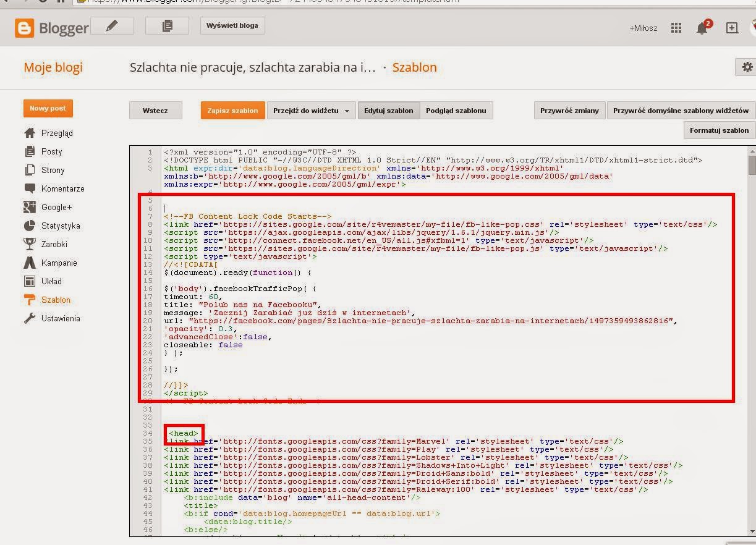Viewport: 756px width, 545px height.
Task: Open Układ sidebar item
Action: point(52,281)
